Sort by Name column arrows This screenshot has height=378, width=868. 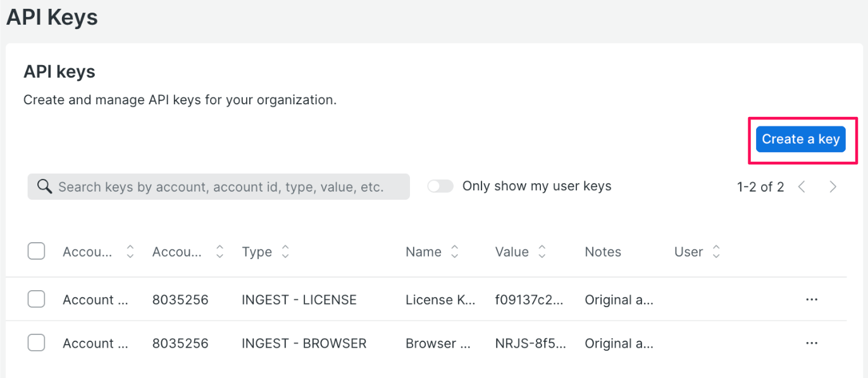coord(454,252)
